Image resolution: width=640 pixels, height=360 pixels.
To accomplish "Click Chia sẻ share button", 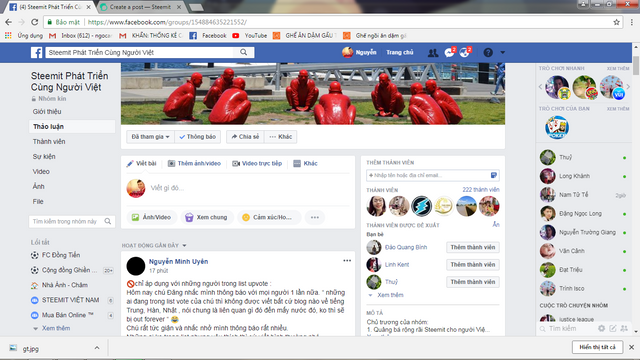I will pyautogui.click(x=245, y=137).
